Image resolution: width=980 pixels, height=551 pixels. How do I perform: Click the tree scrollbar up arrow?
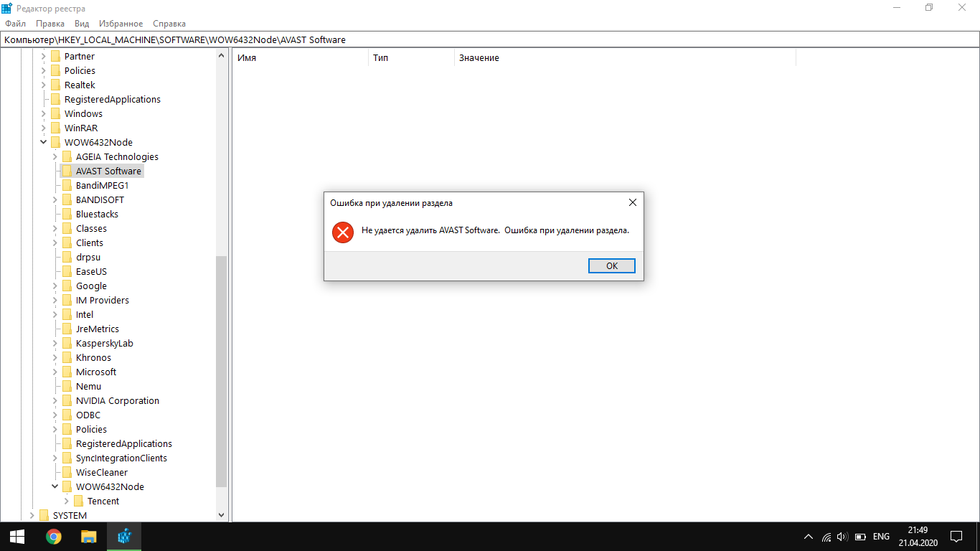[221, 56]
